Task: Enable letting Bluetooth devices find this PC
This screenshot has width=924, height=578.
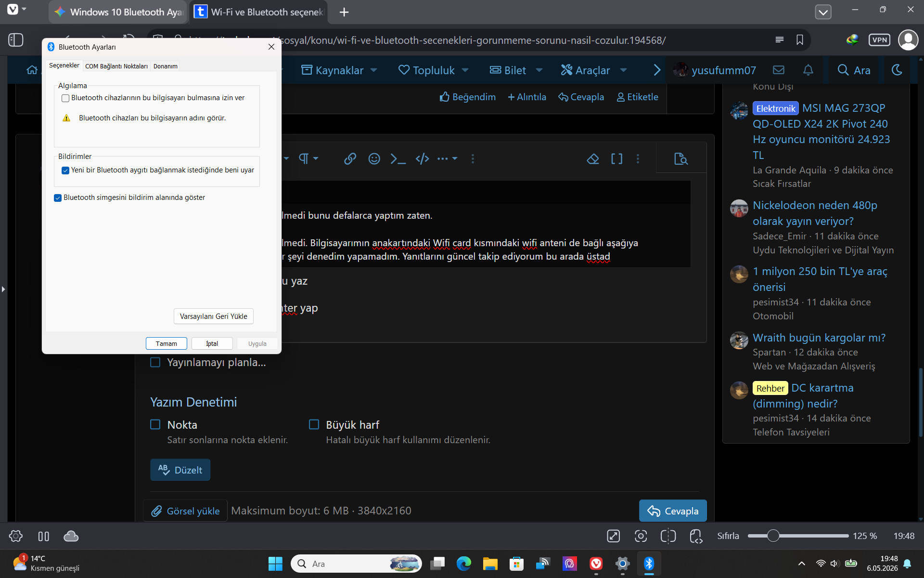Action: pyautogui.click(x=65, y=98)
